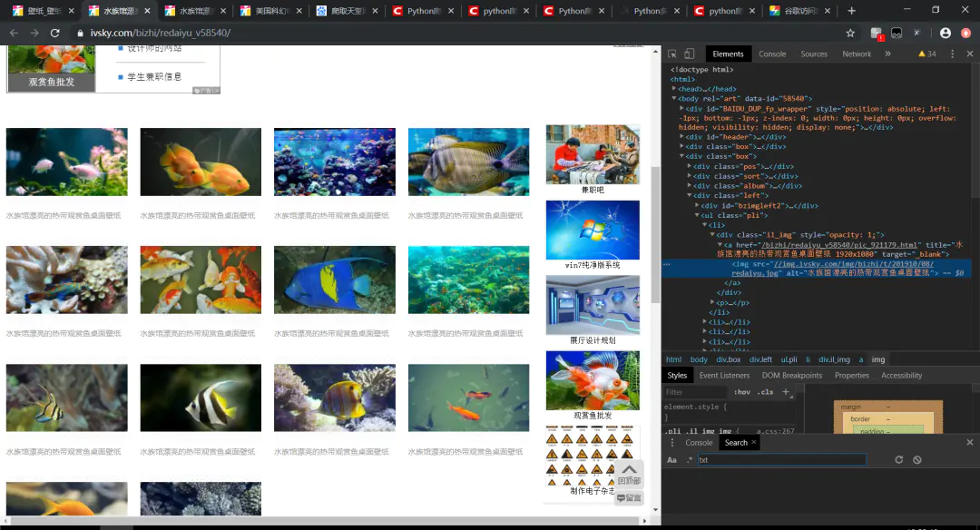980x530 pixels.
Task: Open the Event Listeners tab
Action: coord(724,375)
